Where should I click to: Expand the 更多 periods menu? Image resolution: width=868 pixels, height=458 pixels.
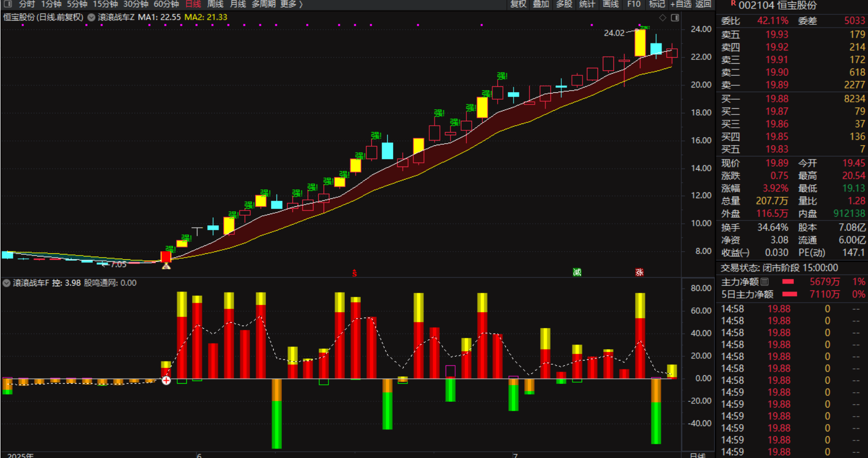tap(291, 4)
